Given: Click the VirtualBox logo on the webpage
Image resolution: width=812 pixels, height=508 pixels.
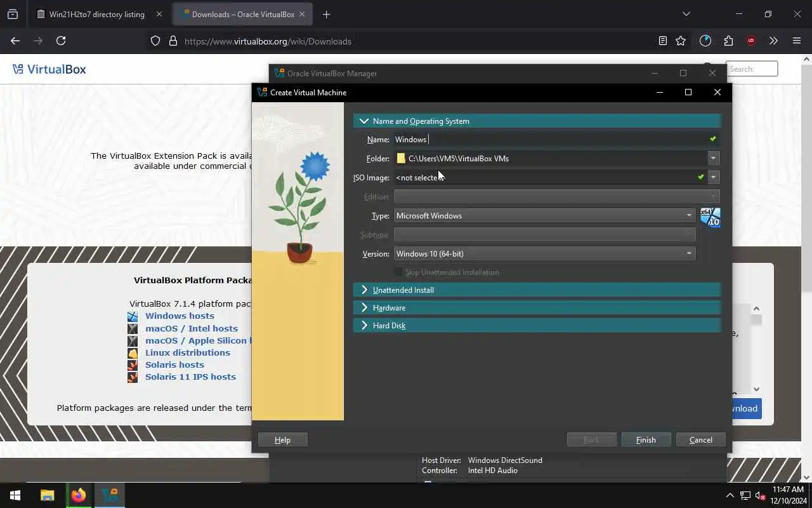Looking at the screenshot, I should [49, 69].
